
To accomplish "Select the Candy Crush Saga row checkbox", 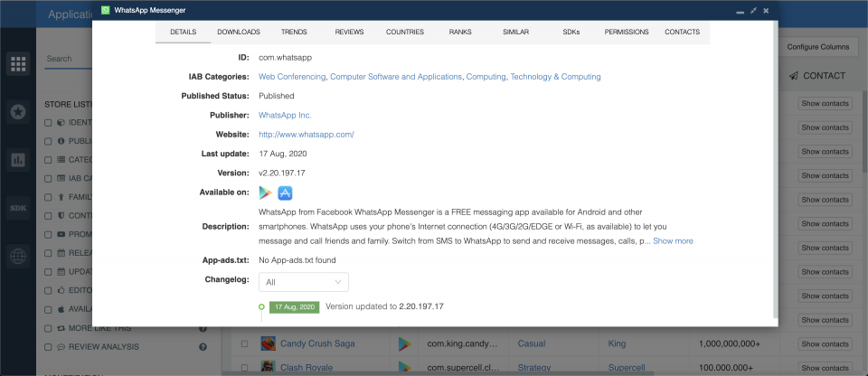I will click(x=244, y=343).
